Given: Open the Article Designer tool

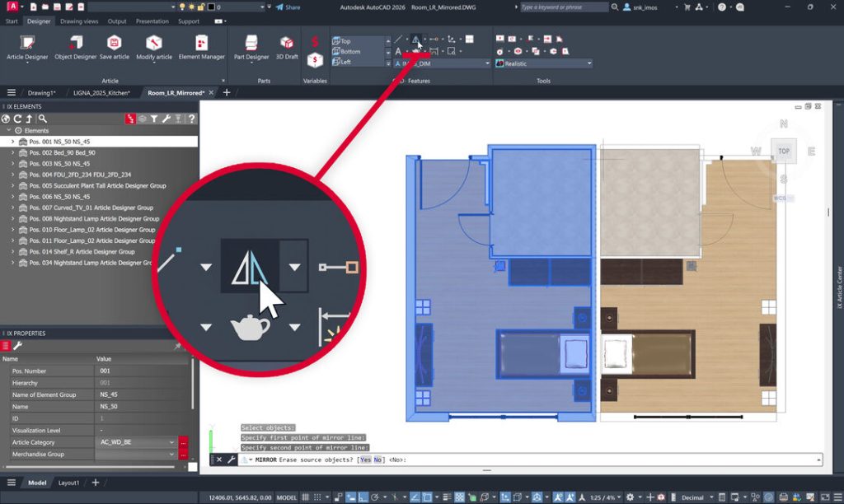Looking at the screenshot, I should pyautogui.click(x=27, y=47).
